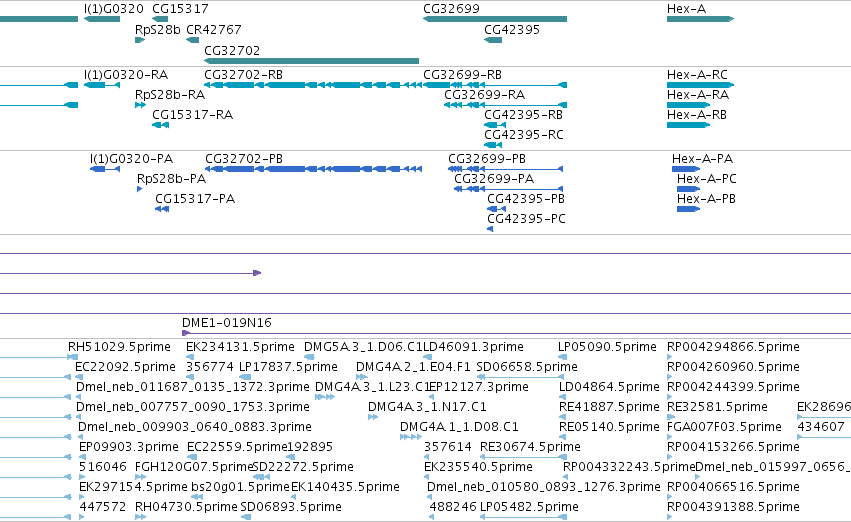Image resolution: width=851 pixels, height=522 pixels.
Task: Click the 357614 feature label
Action: (x=448, y=447)
